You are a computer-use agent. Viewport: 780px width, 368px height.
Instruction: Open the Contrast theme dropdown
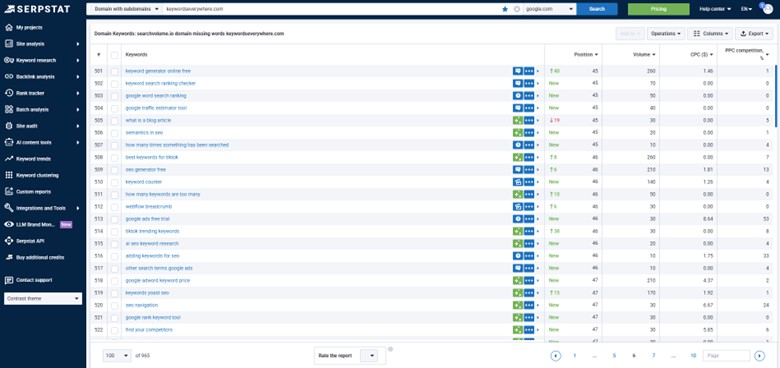point(43,298)
